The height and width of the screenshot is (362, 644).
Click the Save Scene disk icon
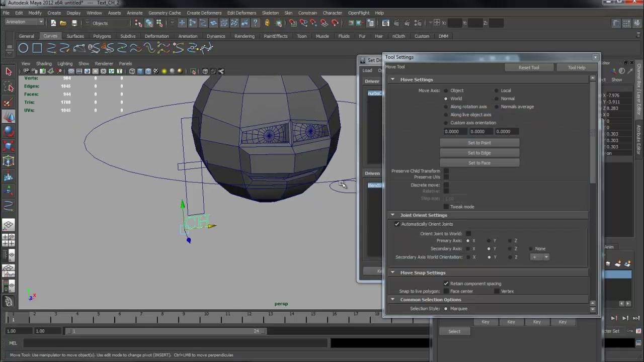74,23
